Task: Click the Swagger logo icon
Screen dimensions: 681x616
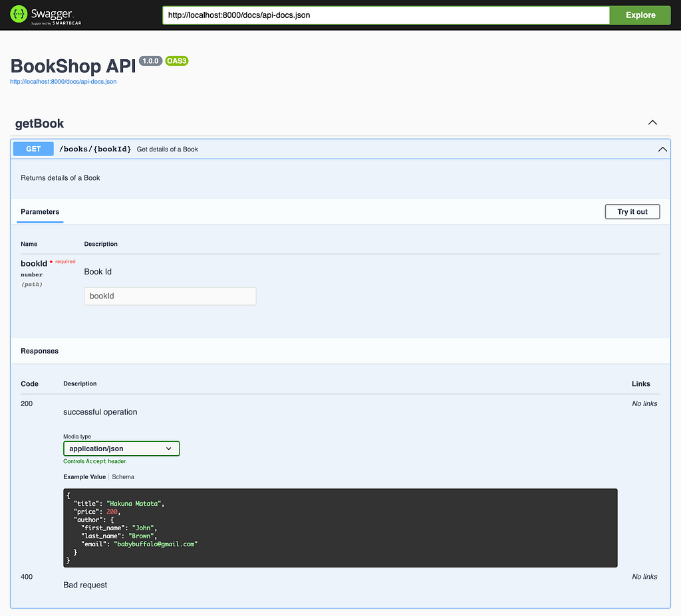Action: [19, 14]
